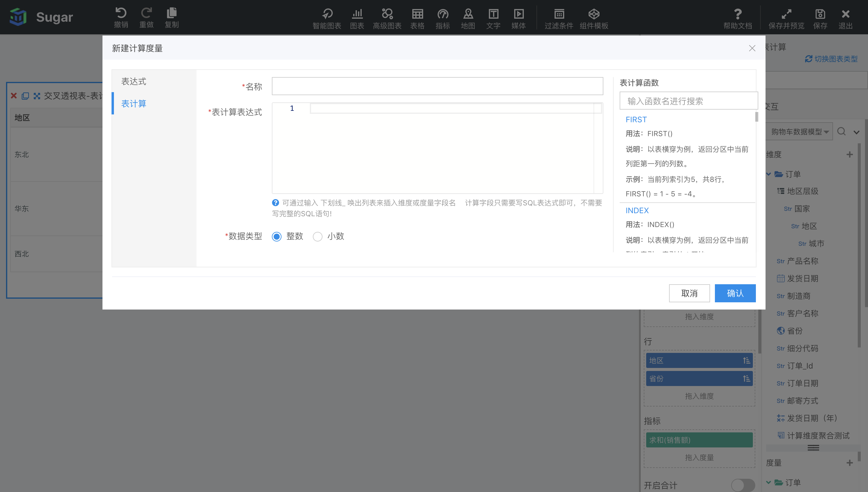Collapse the 订单 folder under 维度

tap(769, 174)
